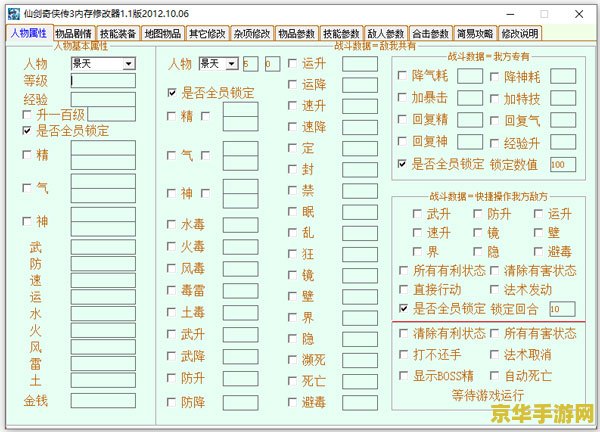Tick the 火毒 checkbox
Screen dimensions: 600x432
[x=171, y=246]
